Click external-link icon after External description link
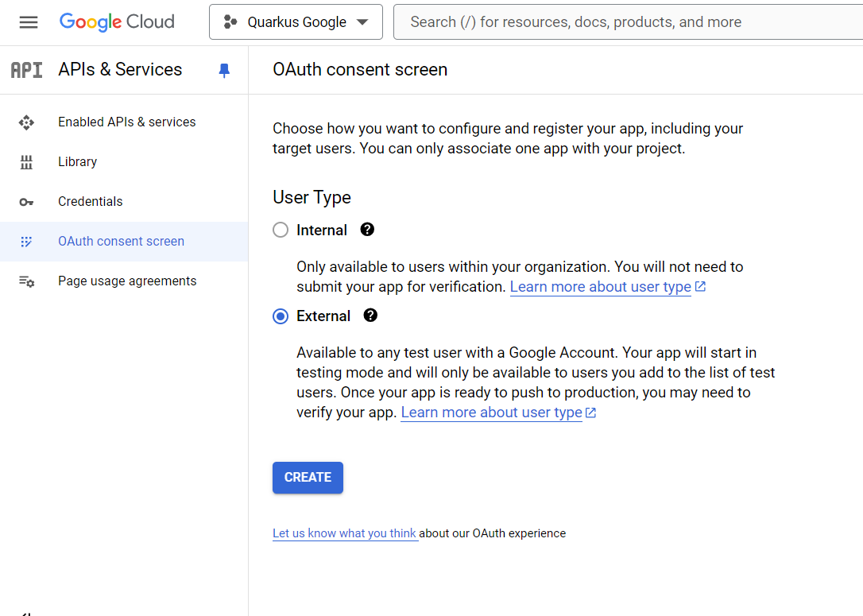The width and height of the screenshot is (863, 616). (590, 413)
